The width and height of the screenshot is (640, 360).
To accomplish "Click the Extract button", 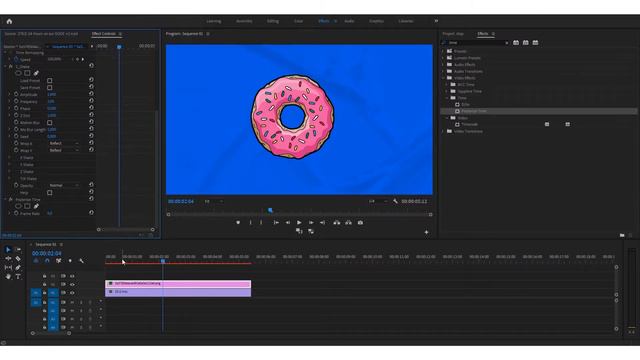I will pyautogui.click(x=348, y=222).
